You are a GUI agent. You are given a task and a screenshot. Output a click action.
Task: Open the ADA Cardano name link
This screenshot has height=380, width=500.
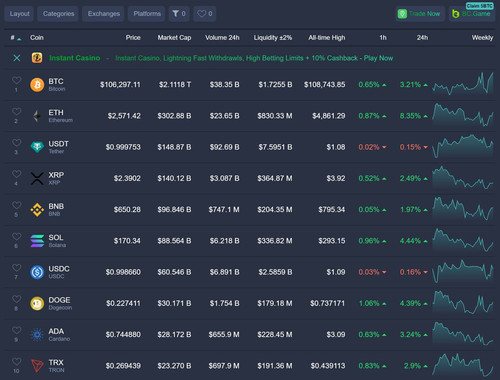(x=59, y=335)
